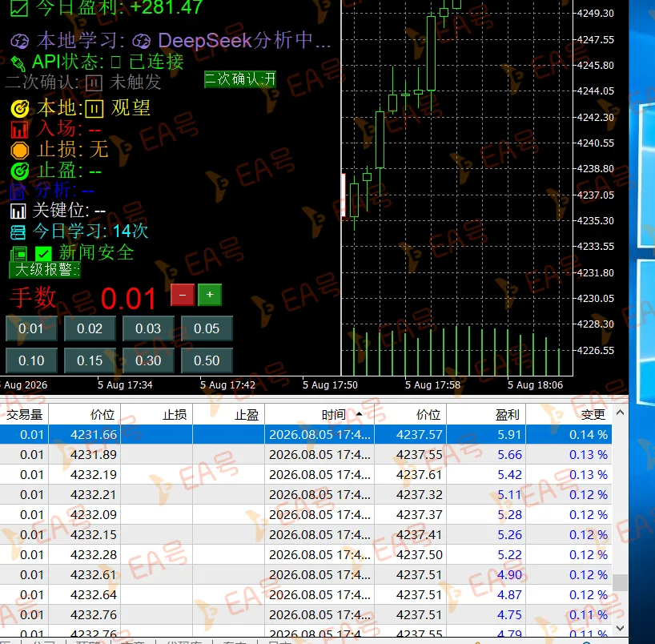655x644 pixels.
Task: Click the database icon beside 今日学习
Action: tap(18, 232)
